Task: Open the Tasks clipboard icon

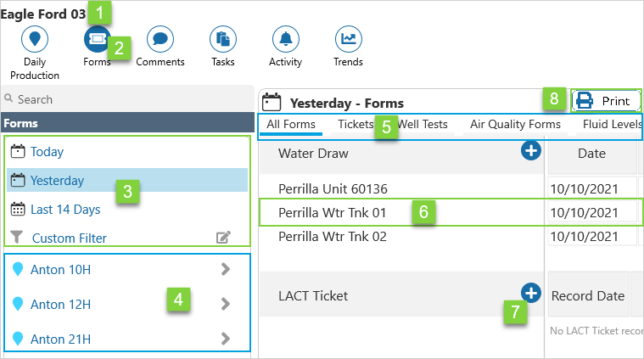Action: pos(223,39)
